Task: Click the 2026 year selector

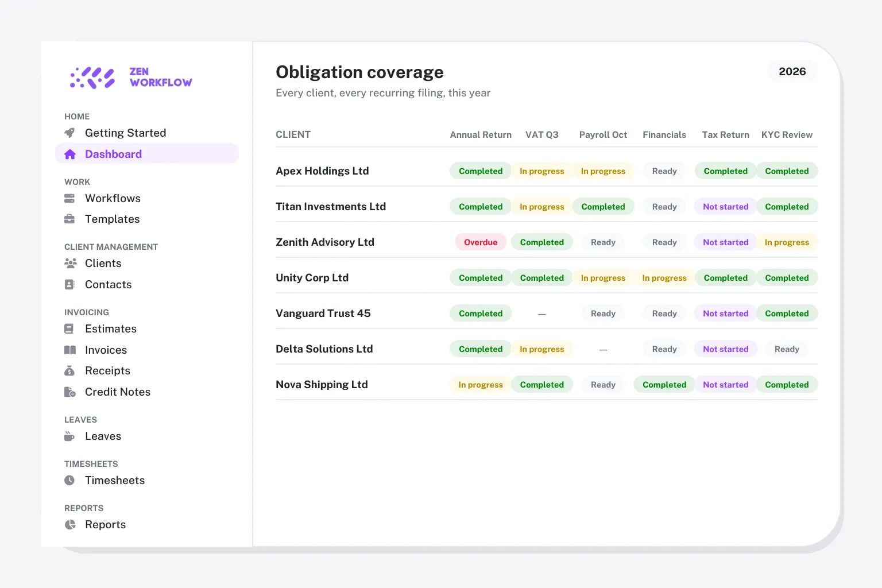Action: click(792, 71)
